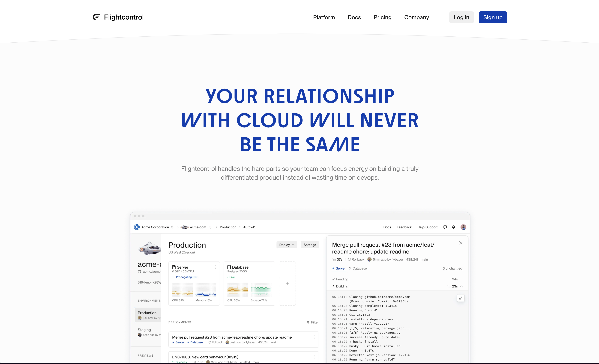The width and height of the screenshot is (599, 364).
Task: Click the Database card icon
Action: coord(229,267)
